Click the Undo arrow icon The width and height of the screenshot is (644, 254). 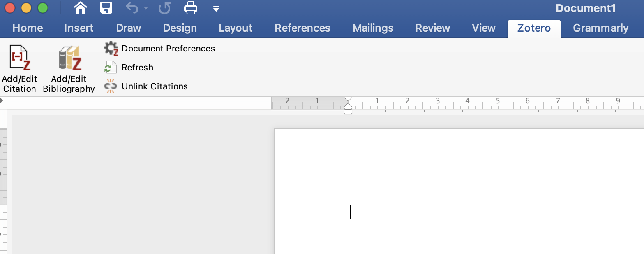point(132,8)
